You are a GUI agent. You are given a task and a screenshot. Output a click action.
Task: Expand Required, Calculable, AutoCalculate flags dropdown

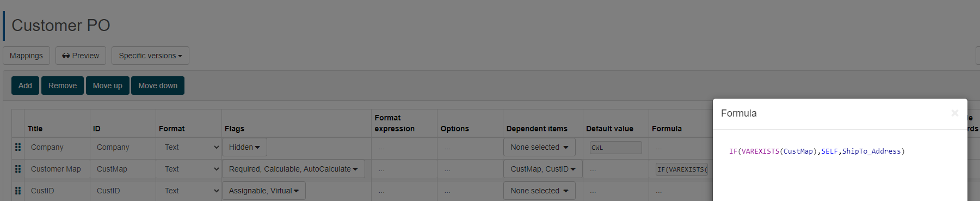[x=293, y=169]
